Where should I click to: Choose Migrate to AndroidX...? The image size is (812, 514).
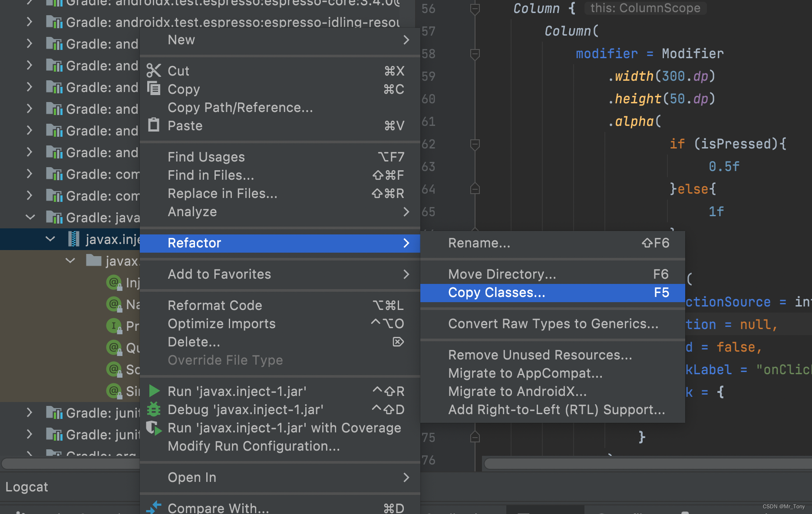553,392
